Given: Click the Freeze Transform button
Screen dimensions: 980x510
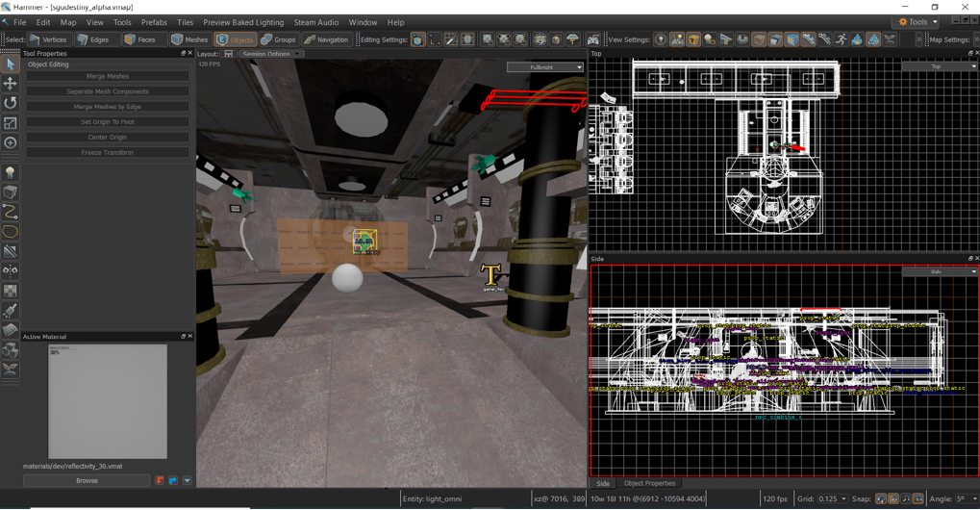Looking at the screenshot, I should [x=107, y=152].
